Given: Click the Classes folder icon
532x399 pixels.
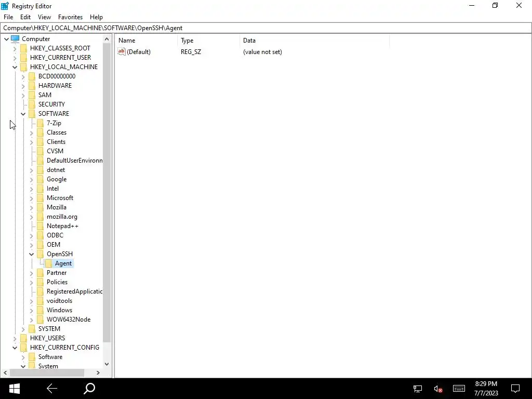Looking at the screenshot, I should click(41, 132).
